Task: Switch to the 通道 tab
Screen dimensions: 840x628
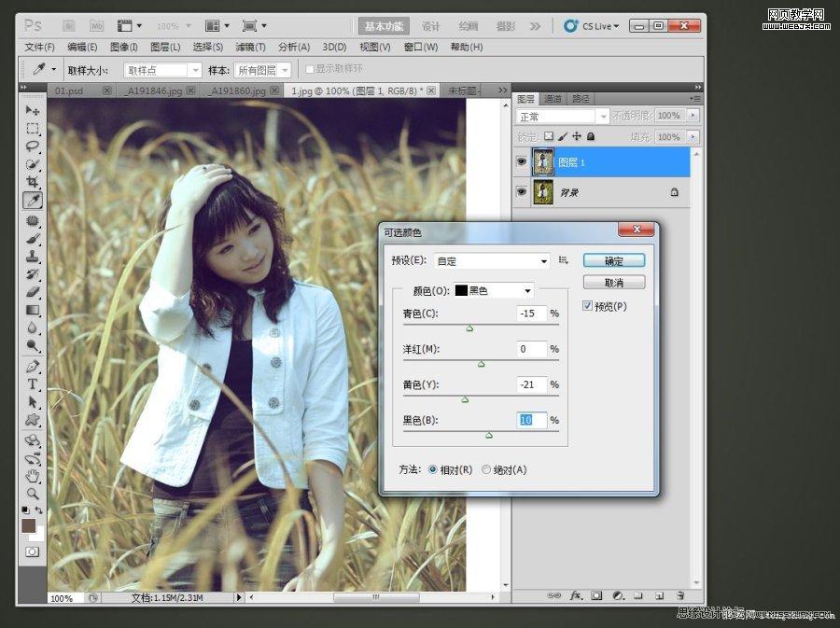Action: point(553,99)
